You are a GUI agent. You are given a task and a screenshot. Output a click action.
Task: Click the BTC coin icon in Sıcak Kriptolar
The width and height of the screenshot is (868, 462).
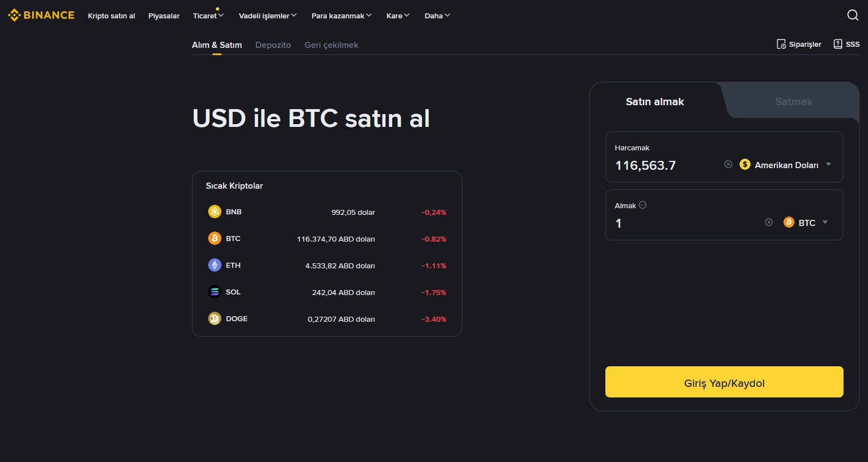pyautogui.click(x=215, y=238)
